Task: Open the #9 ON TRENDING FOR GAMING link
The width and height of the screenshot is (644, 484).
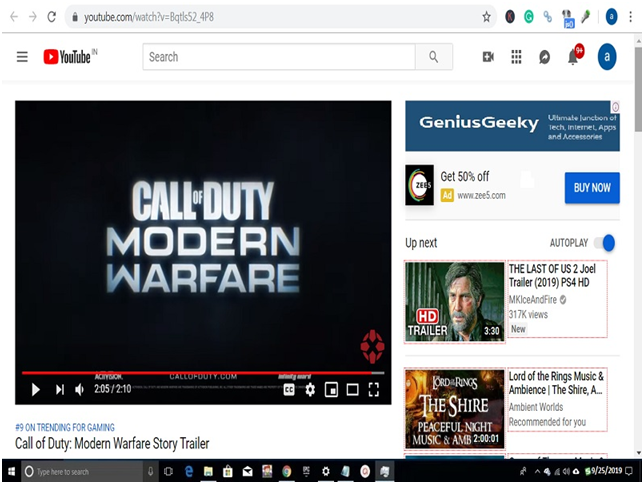Action: [65, 427]
